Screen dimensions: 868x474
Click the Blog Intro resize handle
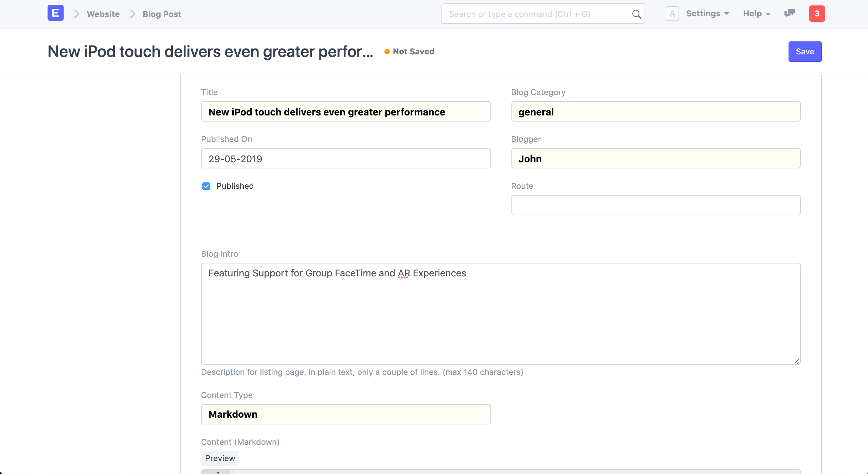pyautogui.click(x=797, y=361)
